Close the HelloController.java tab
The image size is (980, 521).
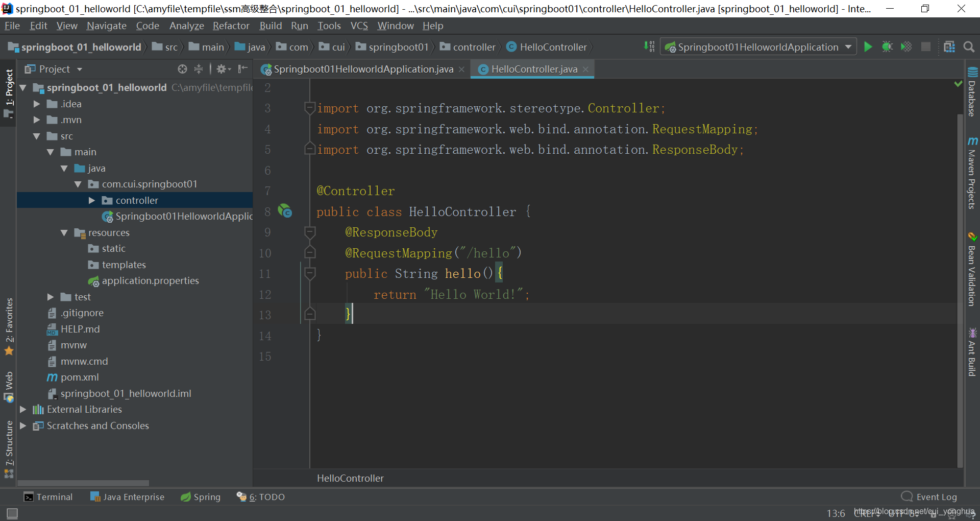pos(585,69)
